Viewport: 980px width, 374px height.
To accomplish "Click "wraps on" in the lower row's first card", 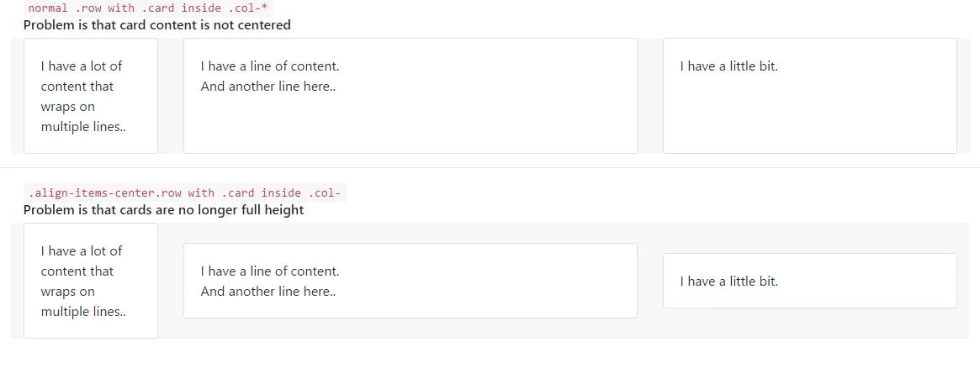I will pyautogui.click(x=67, y=292).
